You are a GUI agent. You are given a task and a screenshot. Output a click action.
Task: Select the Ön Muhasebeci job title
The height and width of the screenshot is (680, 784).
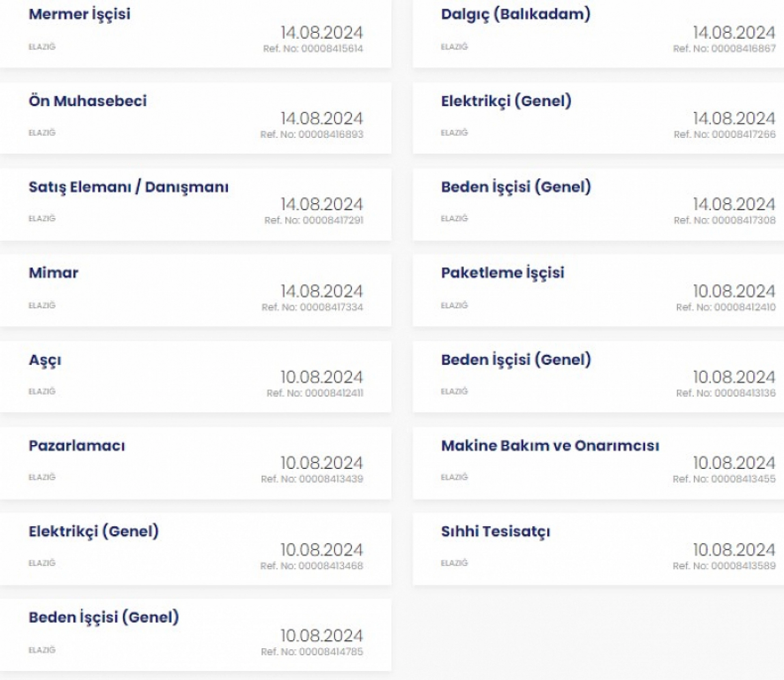tap(88, 101)
